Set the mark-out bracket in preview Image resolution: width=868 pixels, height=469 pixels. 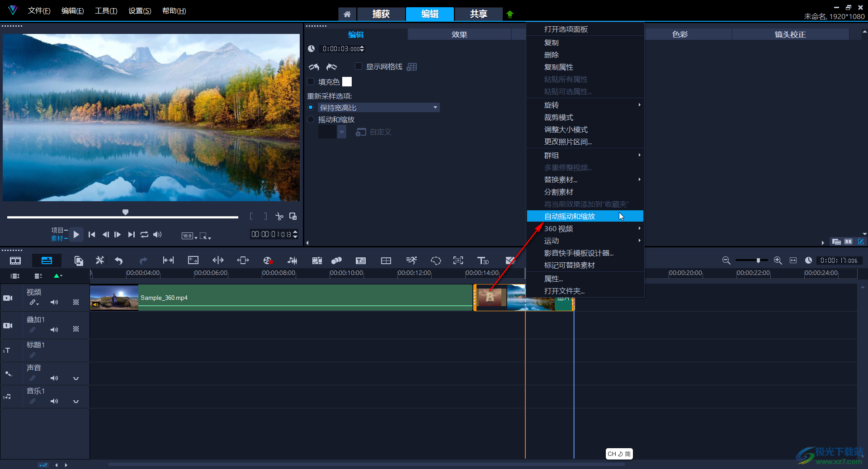coord(265,216)
